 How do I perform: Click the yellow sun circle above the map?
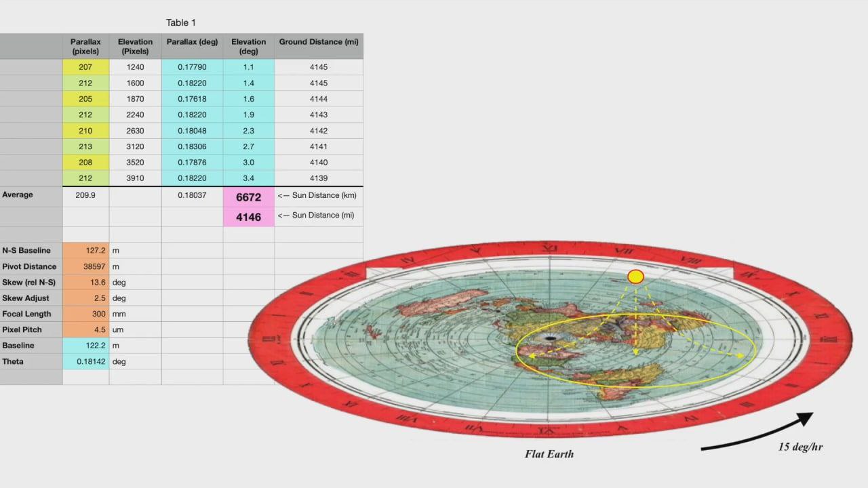[x=635, y=277]
